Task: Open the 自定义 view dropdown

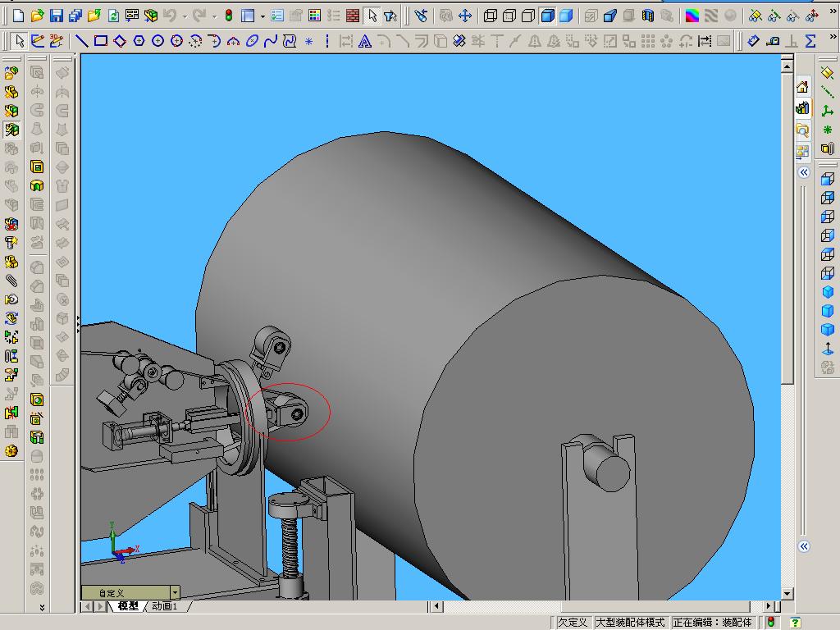Action: 175,592
